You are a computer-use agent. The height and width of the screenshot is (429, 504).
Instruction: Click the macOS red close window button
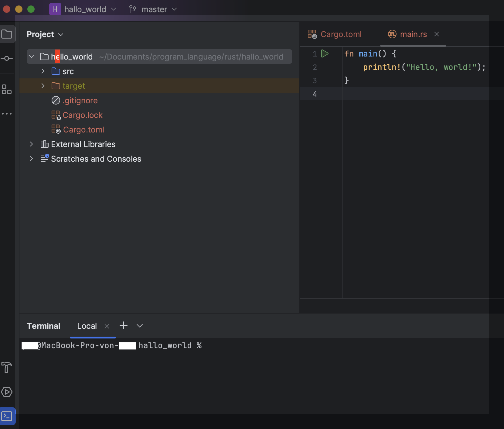[x=7, y=9]
